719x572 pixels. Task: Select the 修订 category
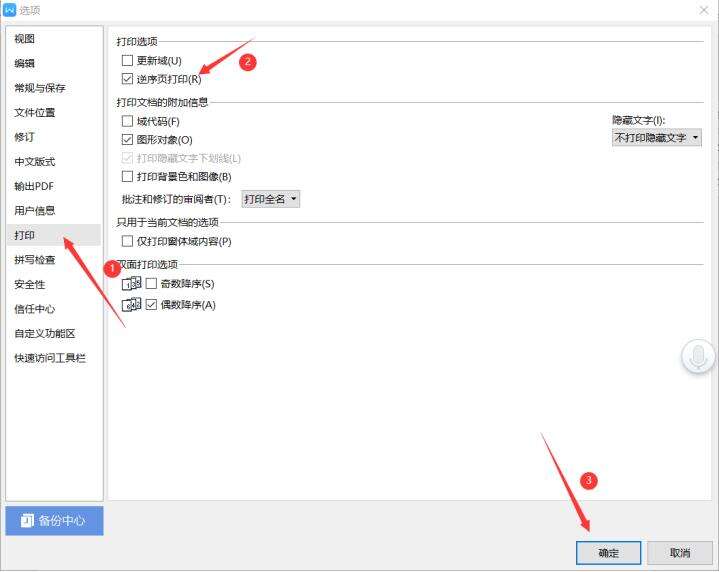pyautogui.click(x=54, y=137)
